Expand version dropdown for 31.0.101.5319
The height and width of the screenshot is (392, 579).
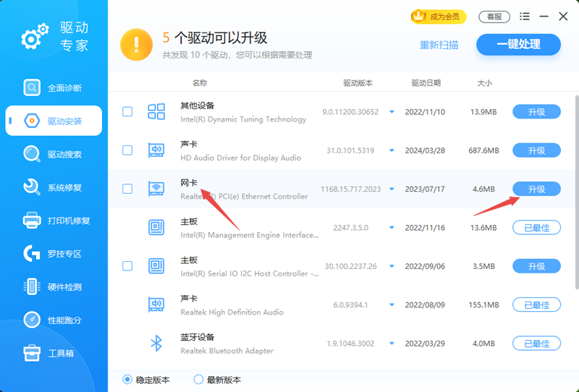(x=392, y=150)
